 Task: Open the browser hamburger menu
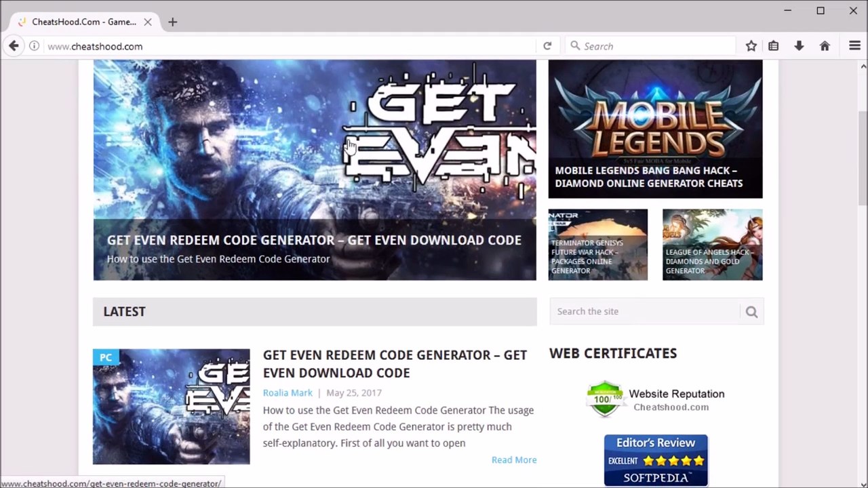pos(854,46)
